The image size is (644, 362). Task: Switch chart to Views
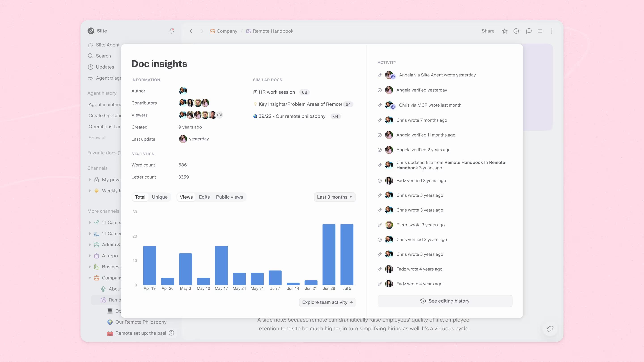186,197
